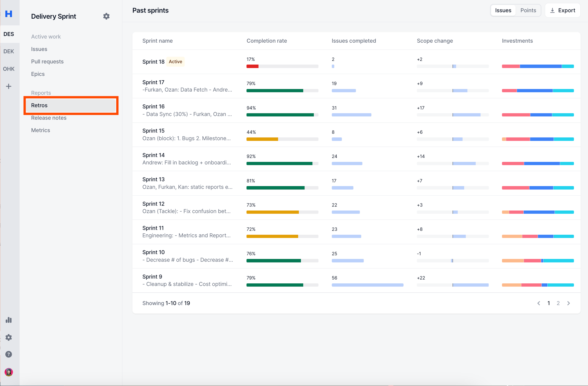Open the user avatar profile

(9, 372)
